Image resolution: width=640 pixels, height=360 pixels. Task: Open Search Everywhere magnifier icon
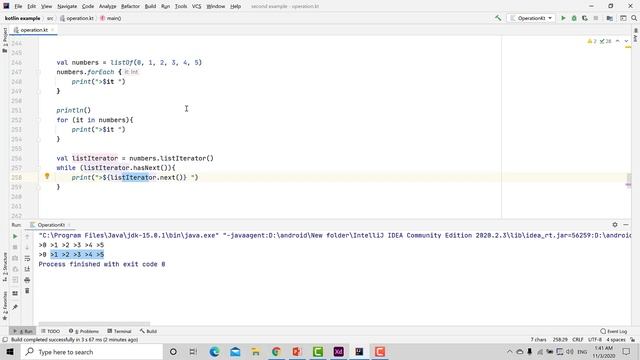(634, 18)
